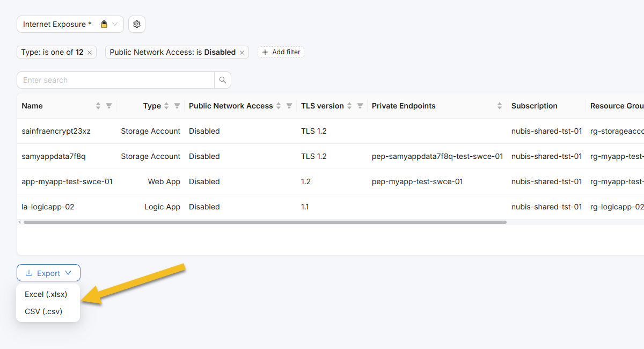644x349 pixels.
Task: Click the Subscription column header
Action: pyautogui.click(x=535, y=106)
